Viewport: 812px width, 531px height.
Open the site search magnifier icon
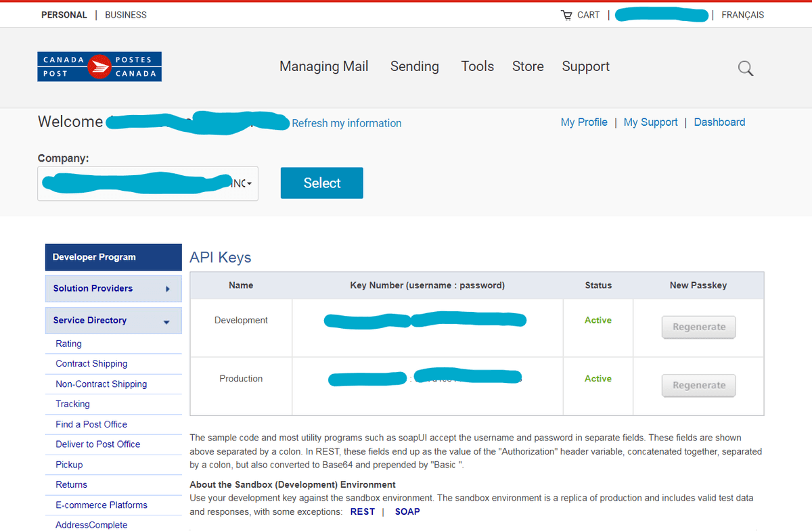tap(746, 68)
